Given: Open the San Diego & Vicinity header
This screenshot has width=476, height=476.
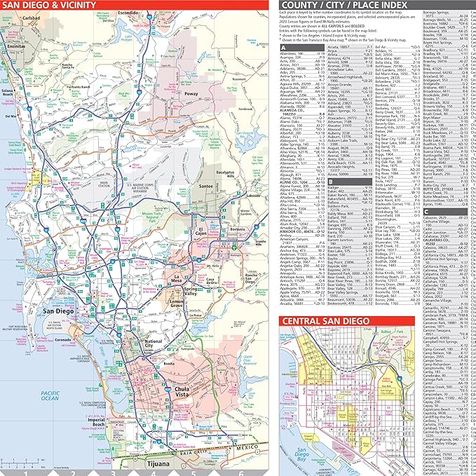Looking at the screenshot, I should 48,5.
